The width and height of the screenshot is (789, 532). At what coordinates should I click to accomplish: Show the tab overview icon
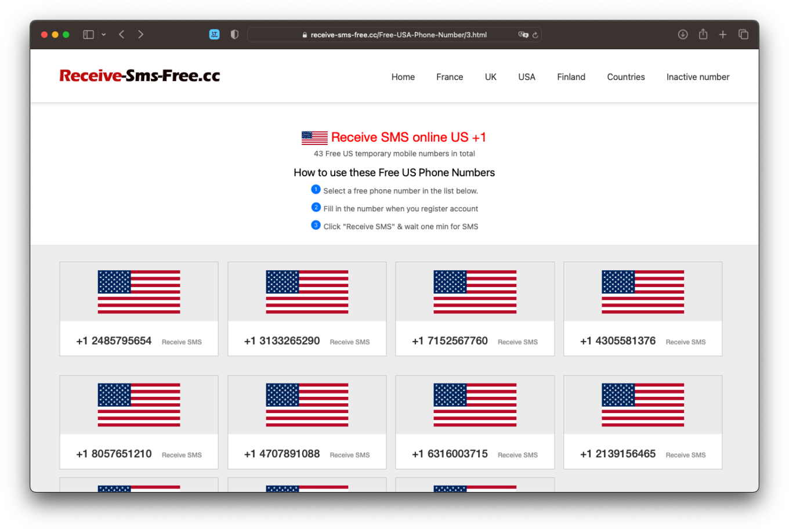point(743,35)
